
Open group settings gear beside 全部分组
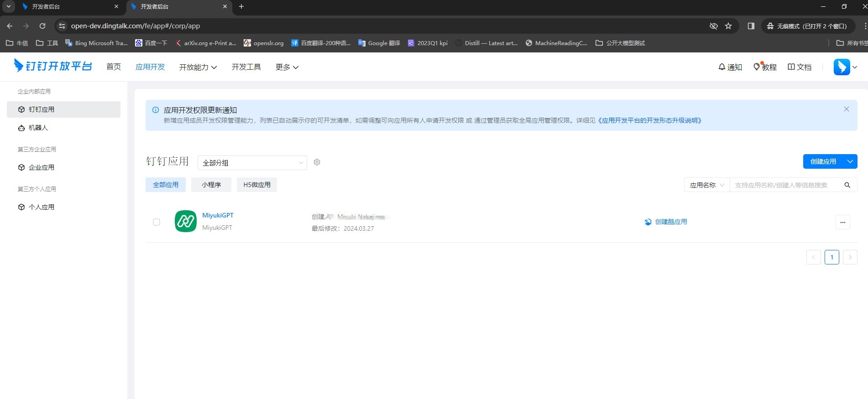click(317, 162)
